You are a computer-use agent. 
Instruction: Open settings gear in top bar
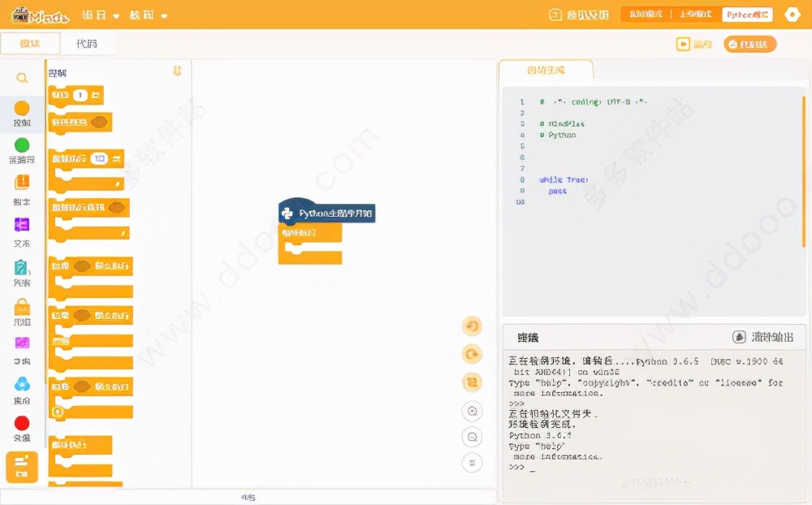click(791, 15)
